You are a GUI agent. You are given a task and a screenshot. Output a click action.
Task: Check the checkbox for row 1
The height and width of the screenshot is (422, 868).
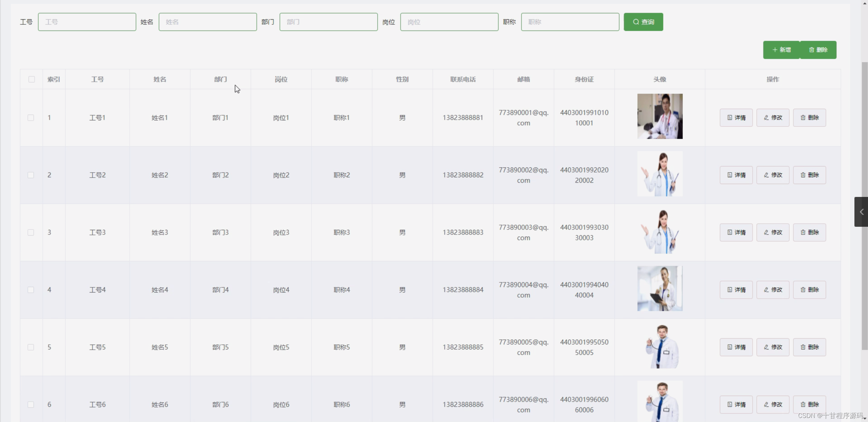click(31, 118)
